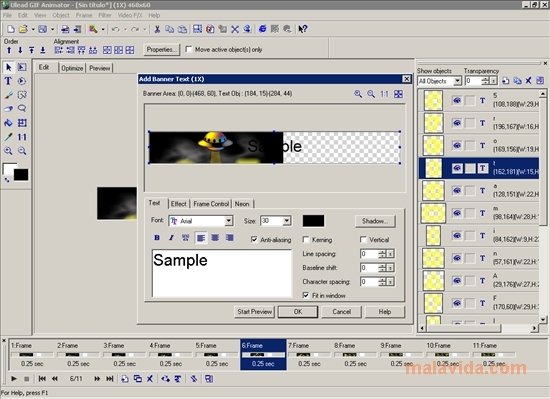The width and height of the screenshot is (550, 399).
Task: Select the Eyedropper color picker tool
Action: tap(8, 137)
